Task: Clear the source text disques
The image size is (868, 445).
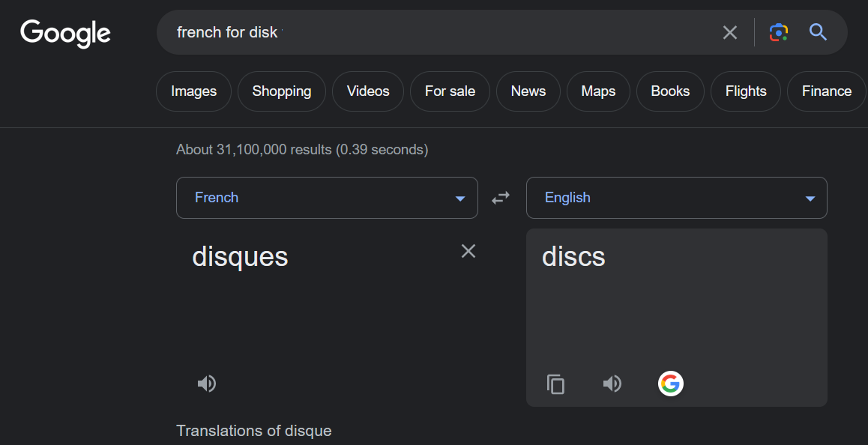Action: click(x=468, y=251)
